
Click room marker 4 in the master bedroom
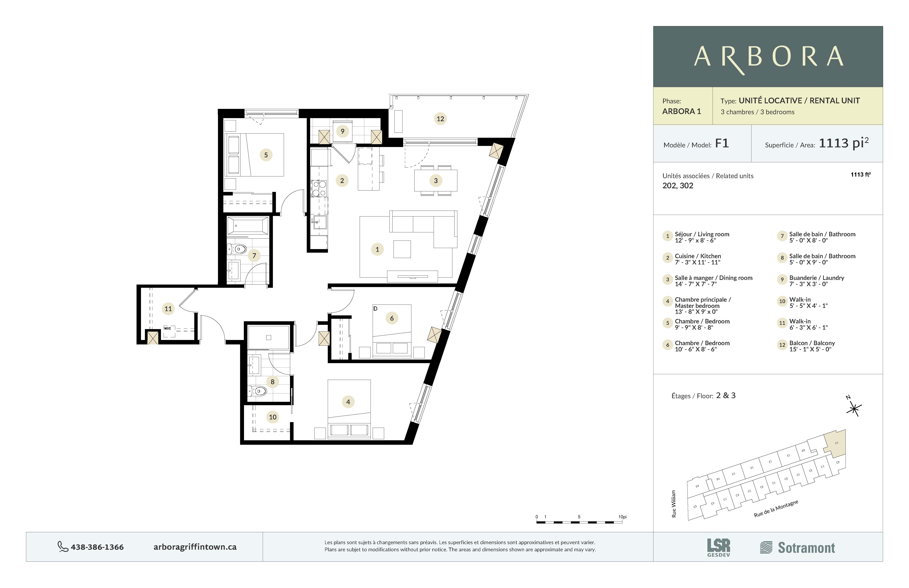[x=348, y=402]
